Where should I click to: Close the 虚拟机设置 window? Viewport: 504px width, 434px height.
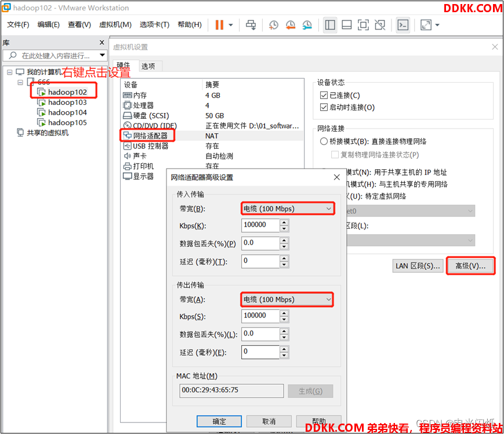point(495,47)
